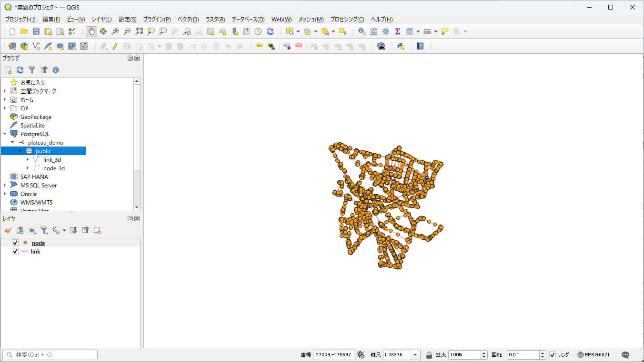This screenshot has width=644, height=362.
Task: Toggle visibility of the node layer
Action: pyautogui.click(x=15, y=243)
